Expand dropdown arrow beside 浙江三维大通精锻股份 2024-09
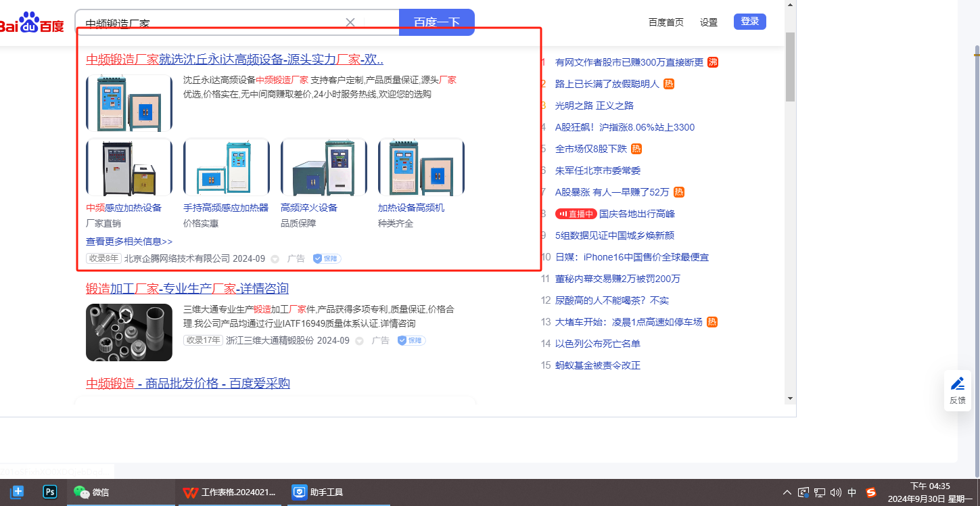 click(359, 341)
